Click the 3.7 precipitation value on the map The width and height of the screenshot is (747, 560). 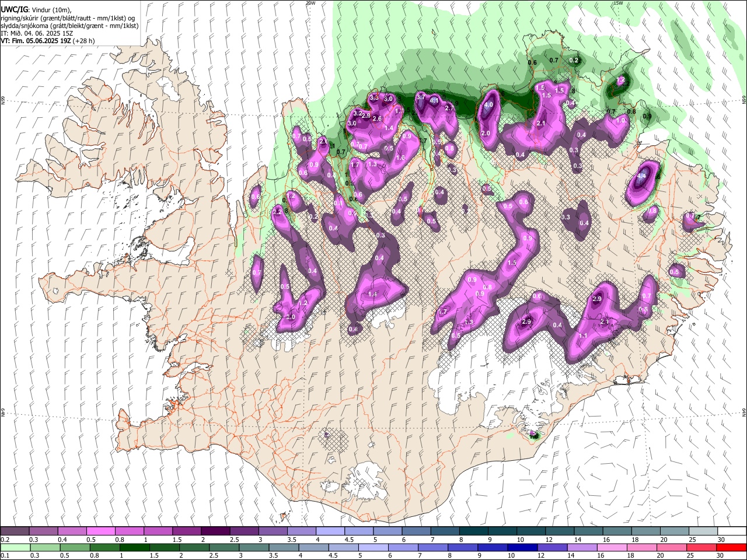[420, 96]
